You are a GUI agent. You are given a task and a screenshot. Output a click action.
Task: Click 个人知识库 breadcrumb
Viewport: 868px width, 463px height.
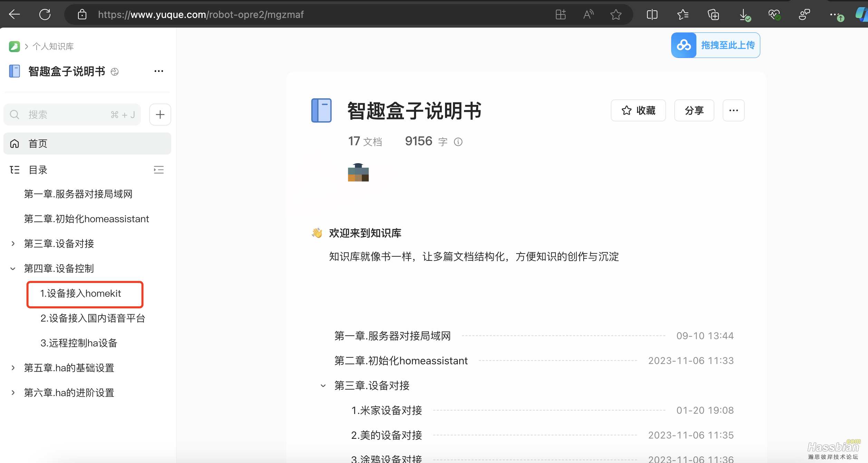[x=53, y=46]
